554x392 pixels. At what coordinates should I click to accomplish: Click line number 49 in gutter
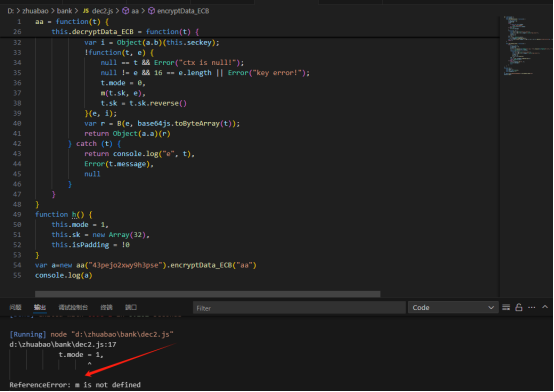tap(17, 215)
